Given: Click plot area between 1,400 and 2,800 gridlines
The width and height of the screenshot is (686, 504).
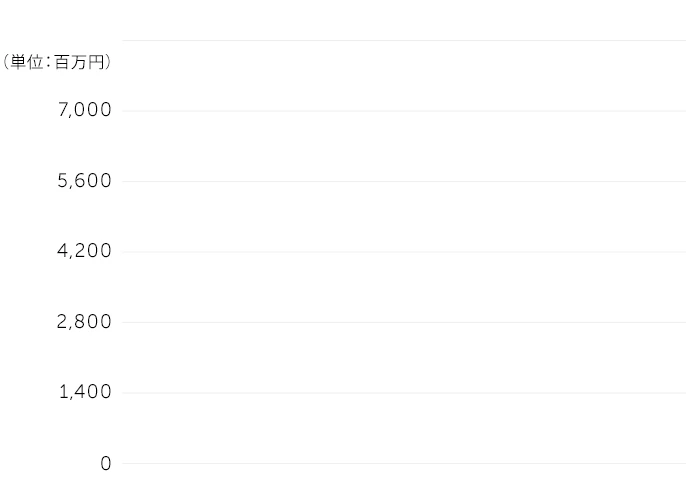Looking at the screenshot, I should click(x=404, y=357).
